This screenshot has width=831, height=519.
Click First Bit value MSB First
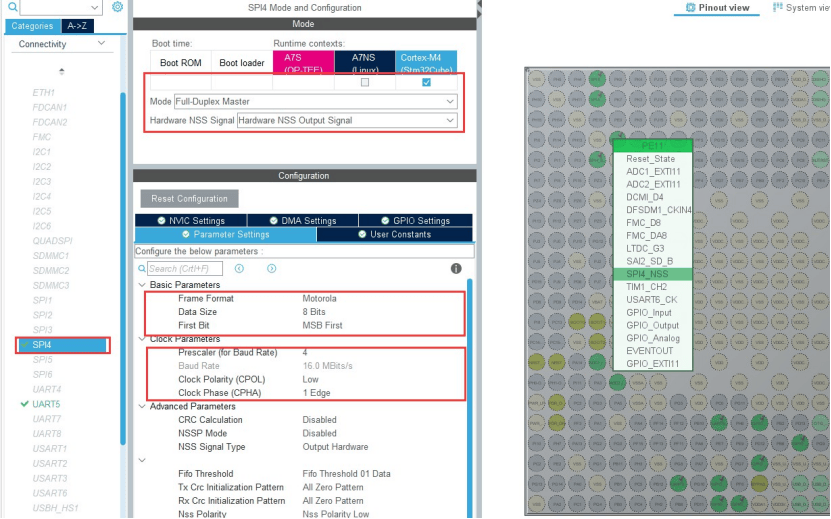(322, 326)
